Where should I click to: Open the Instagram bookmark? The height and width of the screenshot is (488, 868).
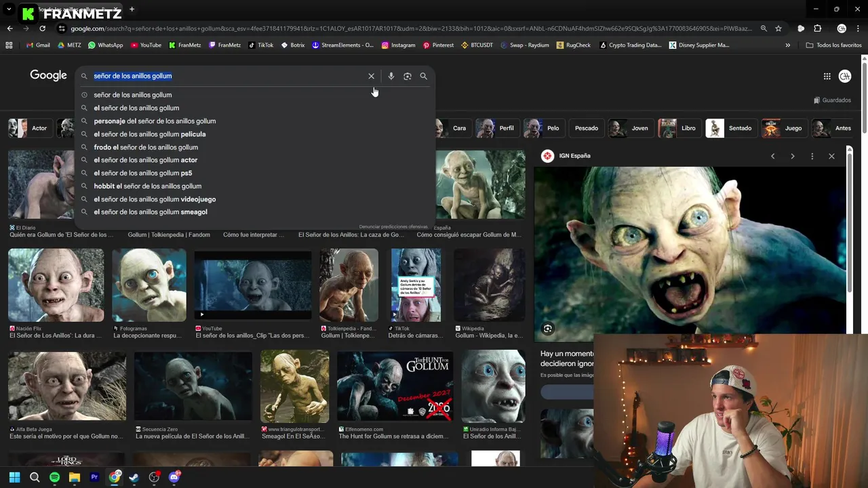[398, 45]
